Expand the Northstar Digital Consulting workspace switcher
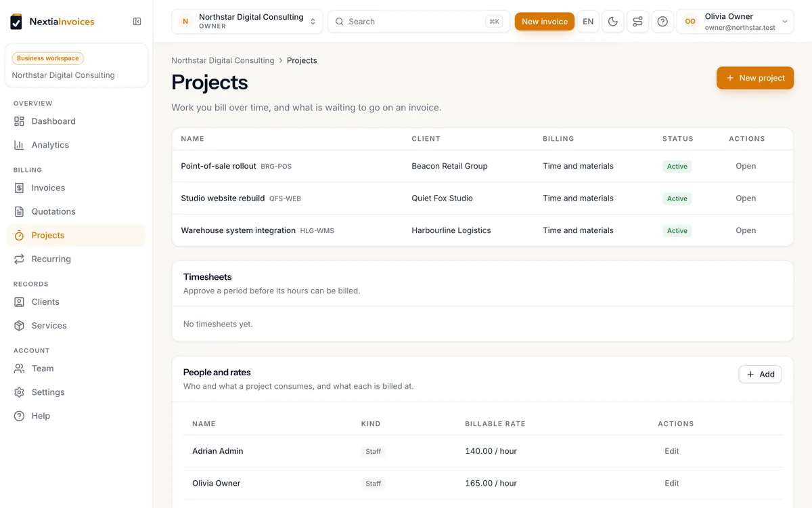 point(247,22)
